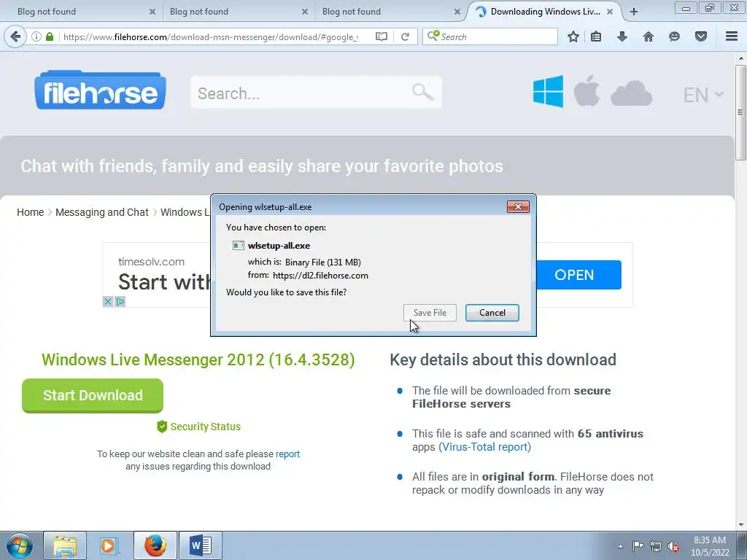747x560 pixels.
Task: Click Save File in the download dialog
Action: click(x=430, y=312)
